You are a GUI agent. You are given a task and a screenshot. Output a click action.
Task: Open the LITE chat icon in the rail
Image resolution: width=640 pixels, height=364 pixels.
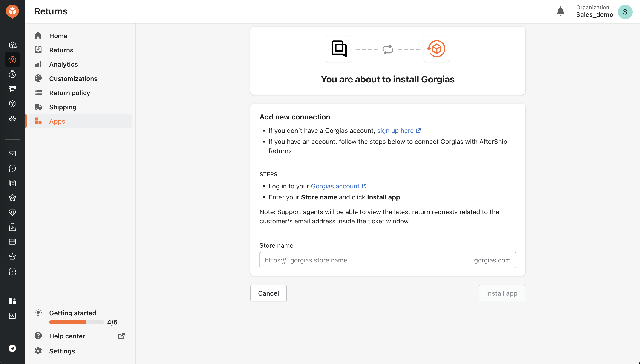click(x=12, y=271)
